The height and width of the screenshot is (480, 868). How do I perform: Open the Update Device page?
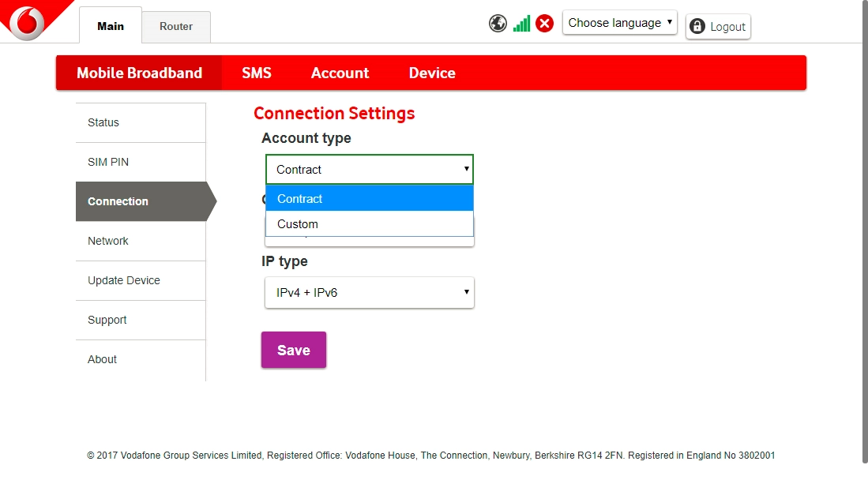click(x=123, y=280)
